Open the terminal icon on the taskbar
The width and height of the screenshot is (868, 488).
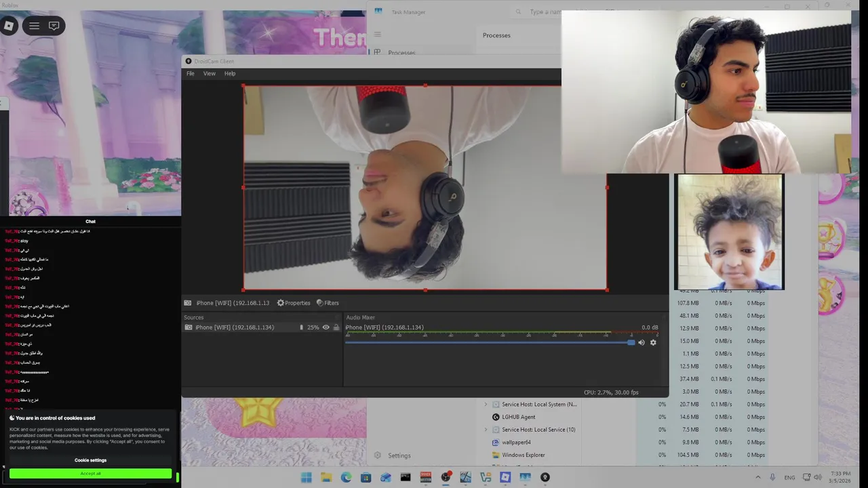[406, 477]
